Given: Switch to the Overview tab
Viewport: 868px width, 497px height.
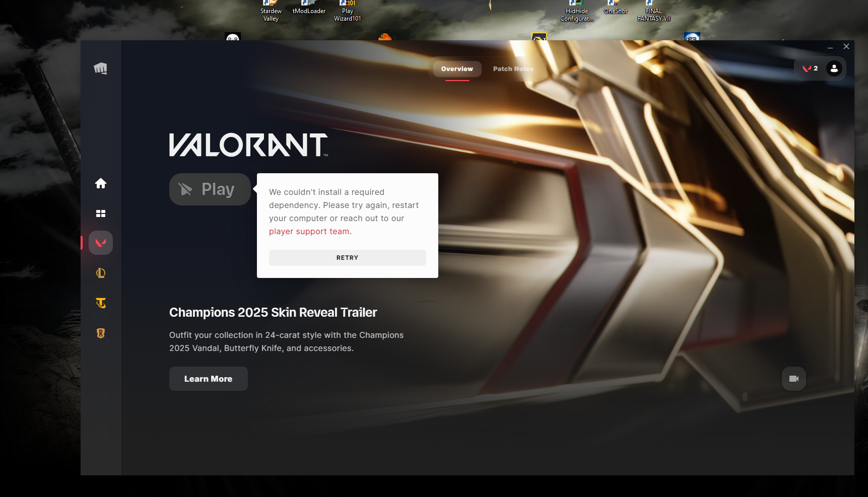Looking at the screenshot, I should 457,69.
